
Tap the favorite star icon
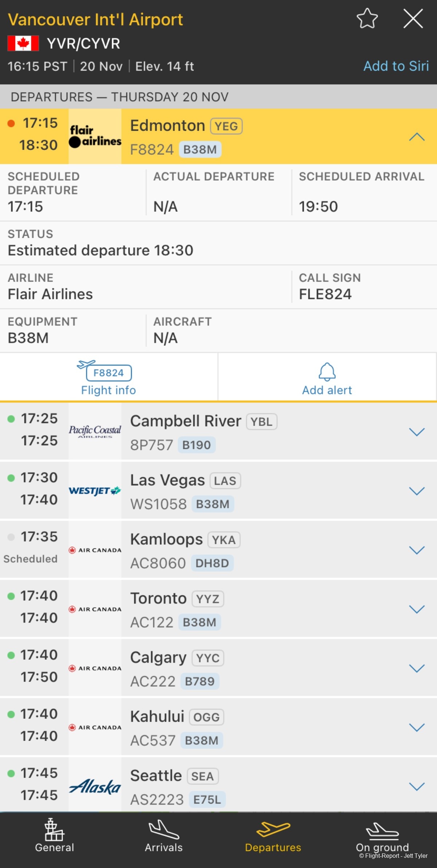pos(367,19)
